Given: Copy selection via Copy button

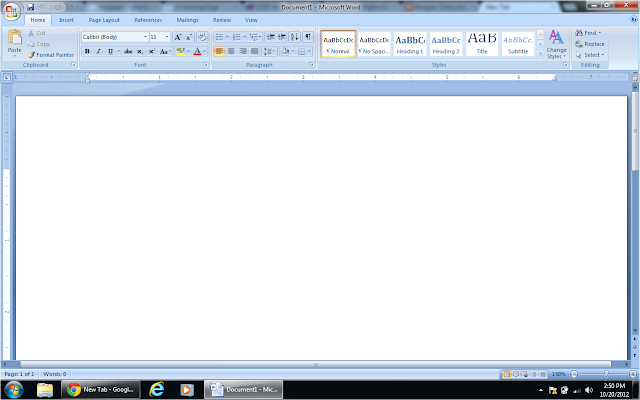Looking at the screenshot, I should (x=38, y=44).
